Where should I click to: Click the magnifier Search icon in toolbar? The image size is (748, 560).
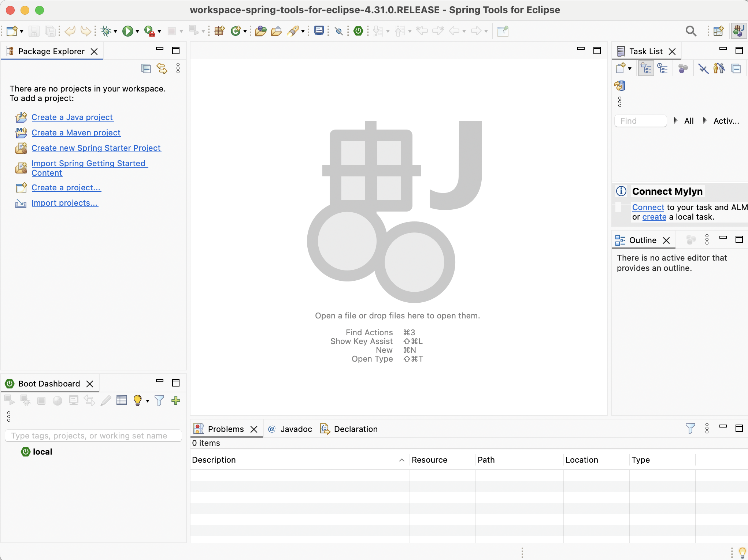coord(691,31)
